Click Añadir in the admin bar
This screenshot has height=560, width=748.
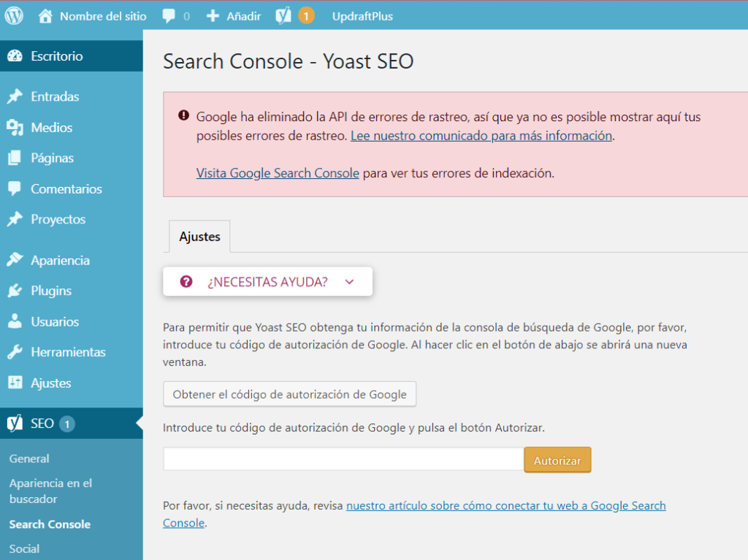tap(244, 16)
